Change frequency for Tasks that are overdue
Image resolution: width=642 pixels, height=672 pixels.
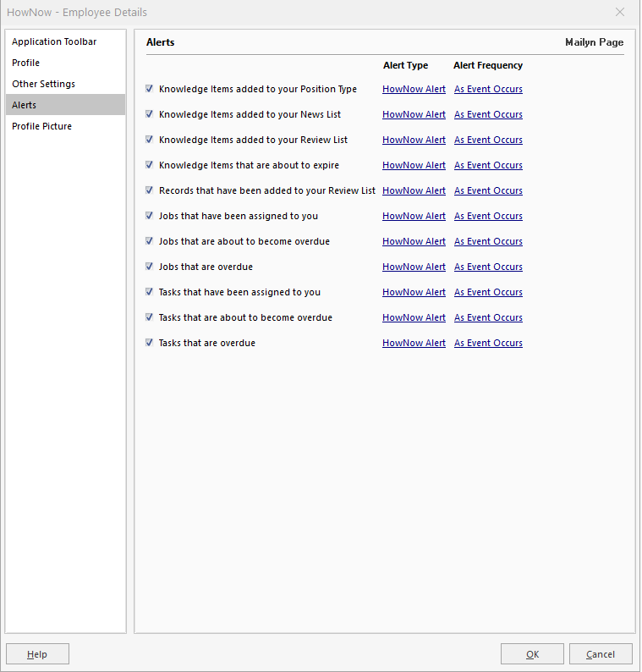(x=488, y=343)
